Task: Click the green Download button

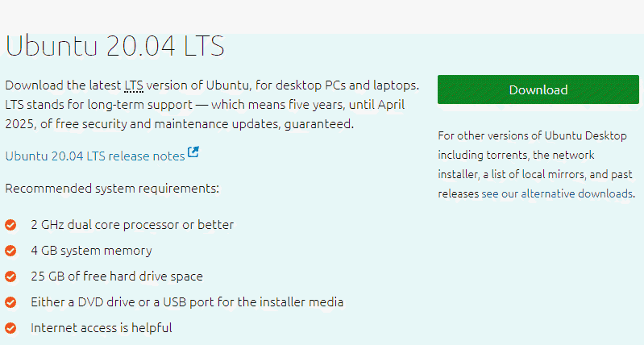Action: 538,89
